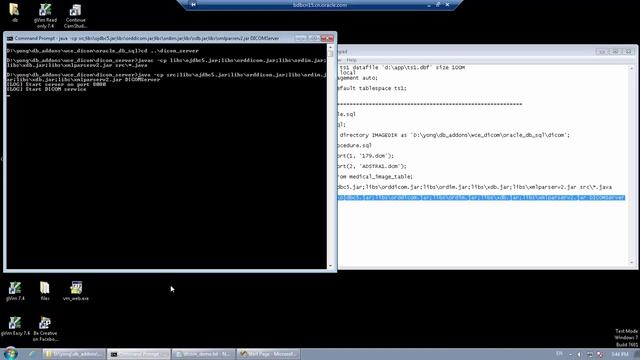Viewport: 640px width, 360px height.
Task: Click Notepad's vertical scrollbar up arrow
Action: (631, 68)
